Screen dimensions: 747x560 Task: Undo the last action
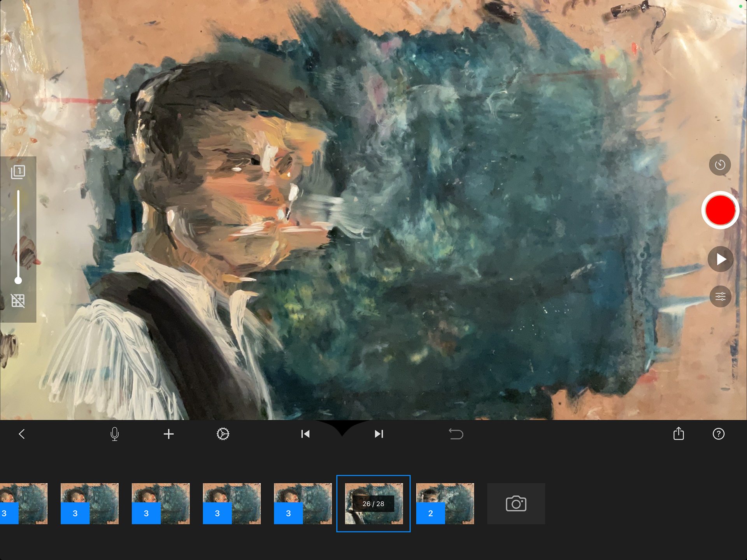(x=456, y=434)
